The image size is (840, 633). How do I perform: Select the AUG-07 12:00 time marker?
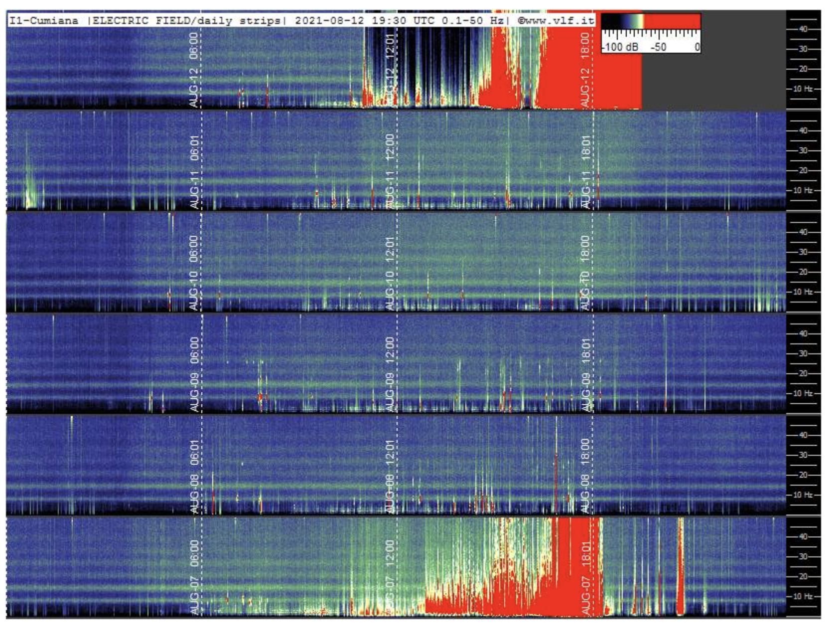point(390,578)
